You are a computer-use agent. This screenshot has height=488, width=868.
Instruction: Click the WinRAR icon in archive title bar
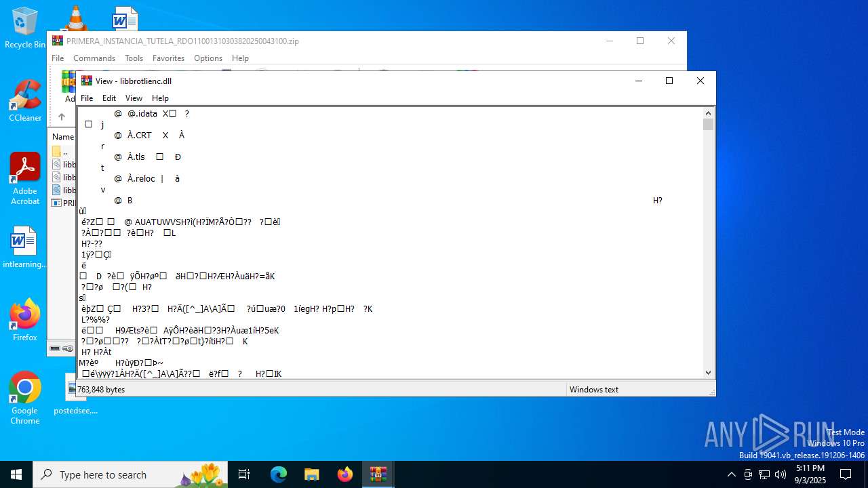click(x=58, y=41)
